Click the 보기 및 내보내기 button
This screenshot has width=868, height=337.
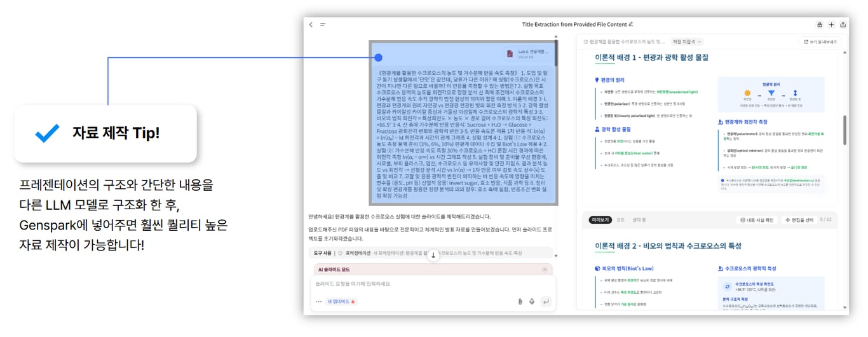point(820,42)
